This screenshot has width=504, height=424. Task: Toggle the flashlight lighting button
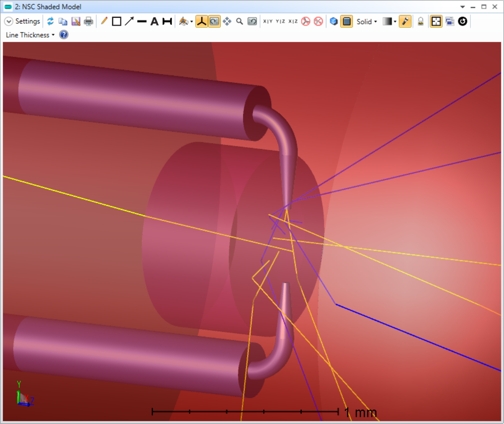(405, 21)
